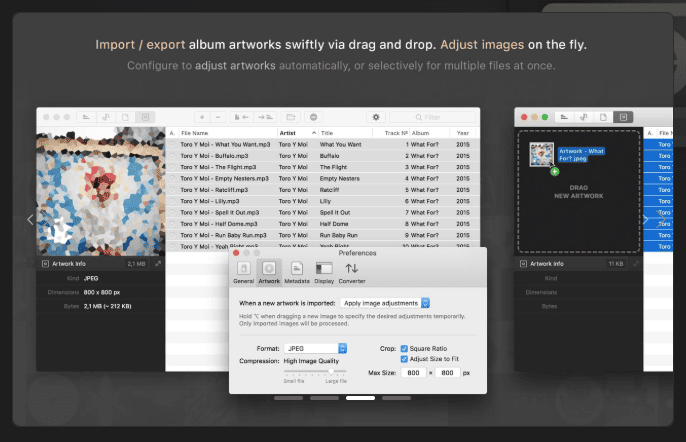
Task: Click the artwork icon in right window toolbar
Action: 623,117
